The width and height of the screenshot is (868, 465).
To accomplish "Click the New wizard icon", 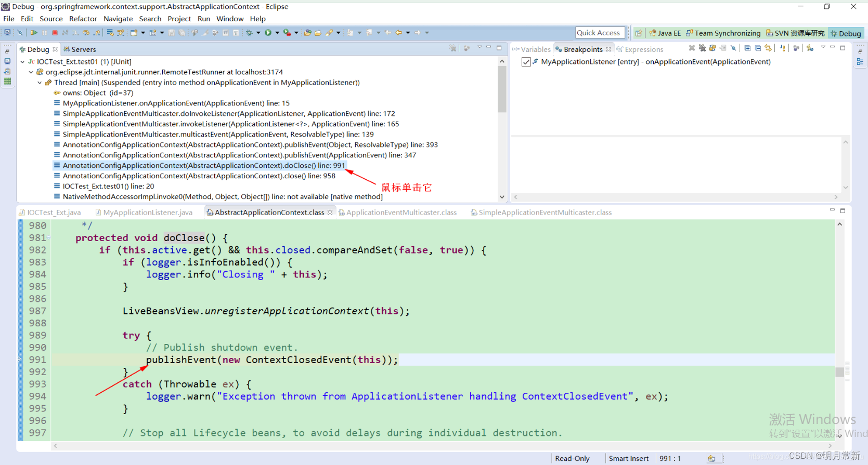I will (134, 33).
